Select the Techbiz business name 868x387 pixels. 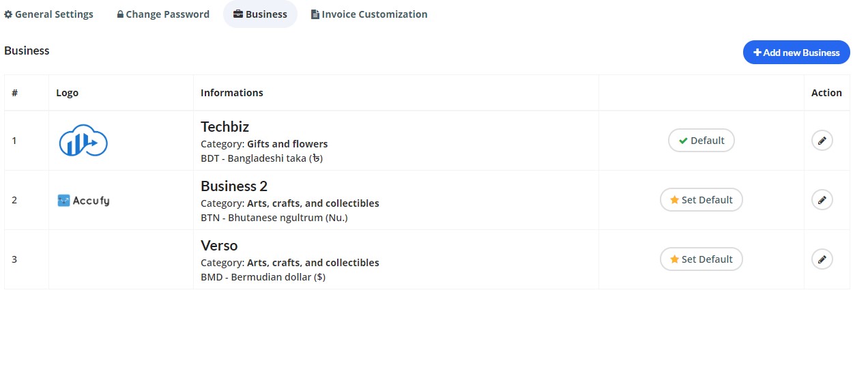point(225,127)
